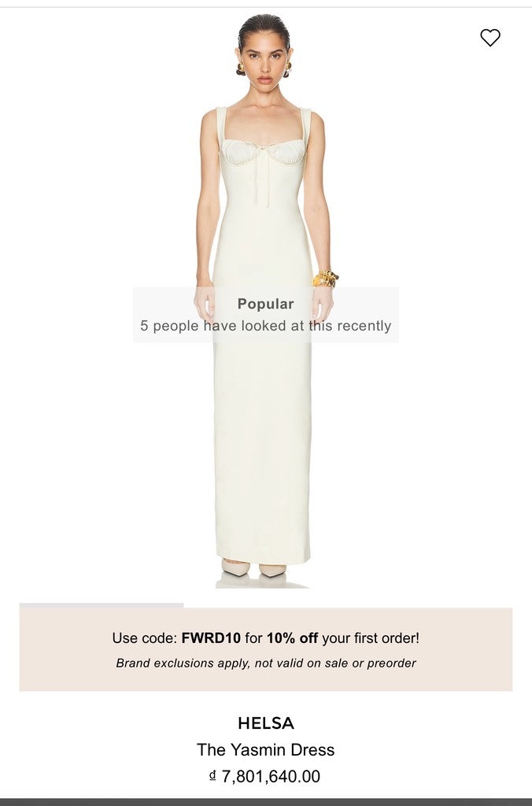The image size is (532, 806).
Task: Click the gold bracelet on the model's wrist
Action: click(x=325, y=279)
